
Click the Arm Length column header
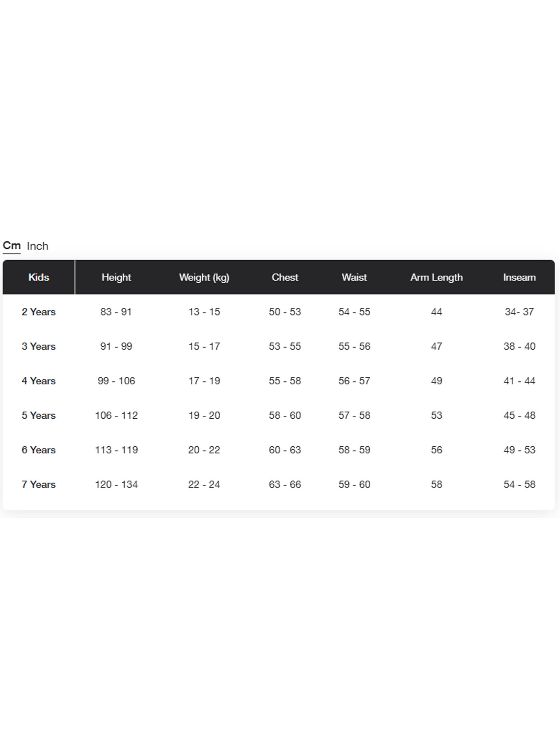coord(436,278)
